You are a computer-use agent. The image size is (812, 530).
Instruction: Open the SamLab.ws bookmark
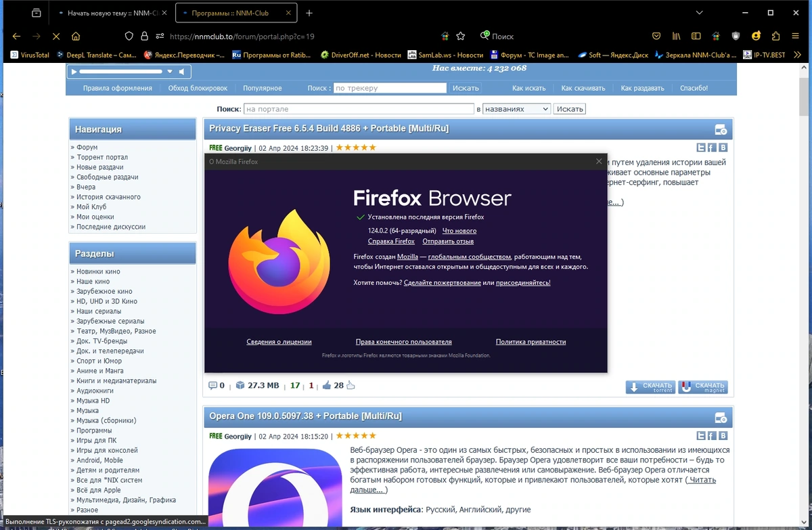click(445, 55)
